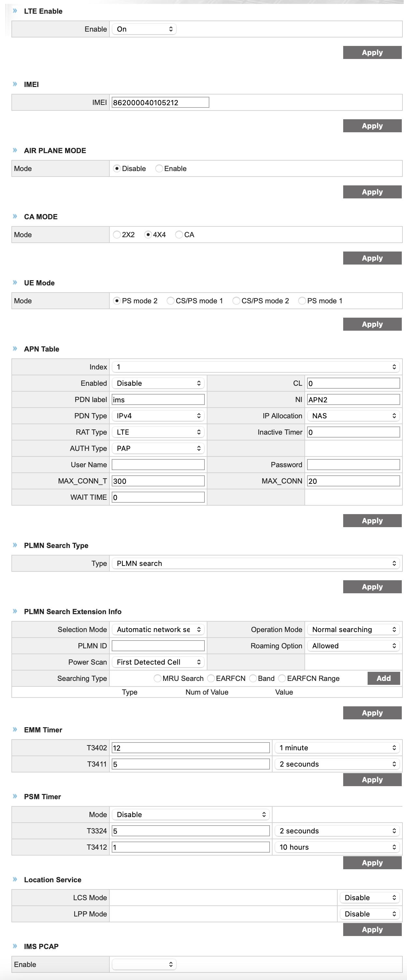Image resolution: width=407 pixels, height=980 pixels.
Task: Expand the Roaming Option dropdown
Action: pyautogui.click(x=353, y=646)
